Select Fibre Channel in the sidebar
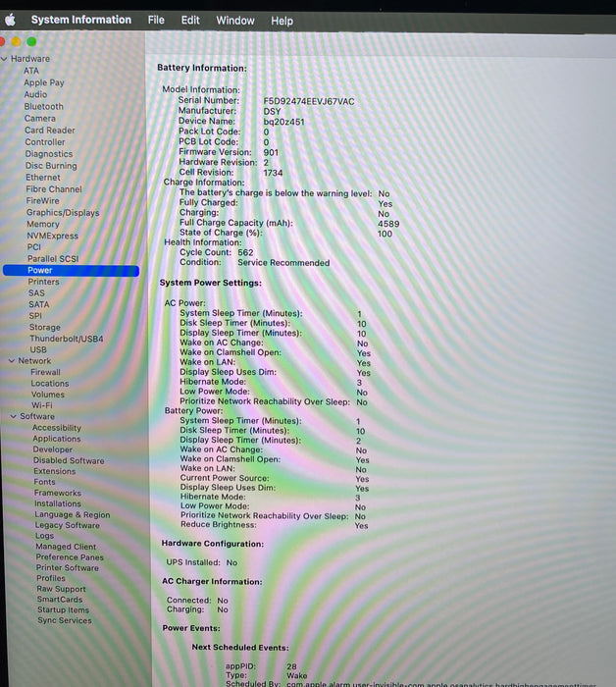Viewport: 616px width, 687px height. pos(54,189)
